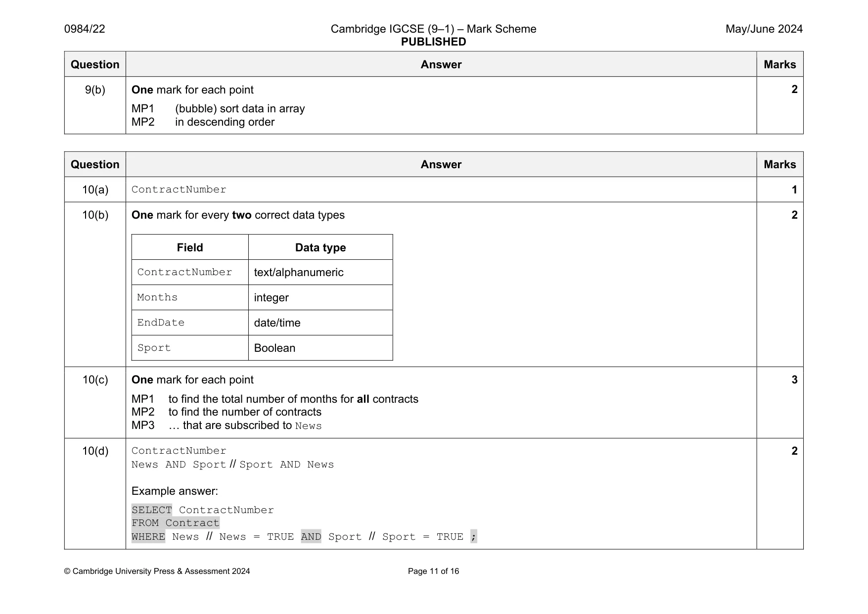Screen dimensions: 868x614
Task: Select question number 10(d)
Action: coord(95,451)
